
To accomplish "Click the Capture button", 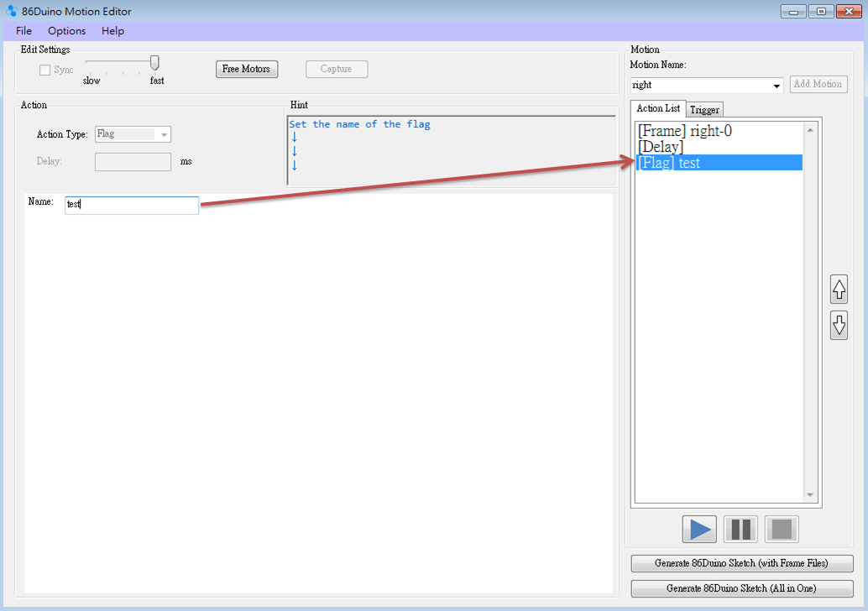I will tap(336, 69).
